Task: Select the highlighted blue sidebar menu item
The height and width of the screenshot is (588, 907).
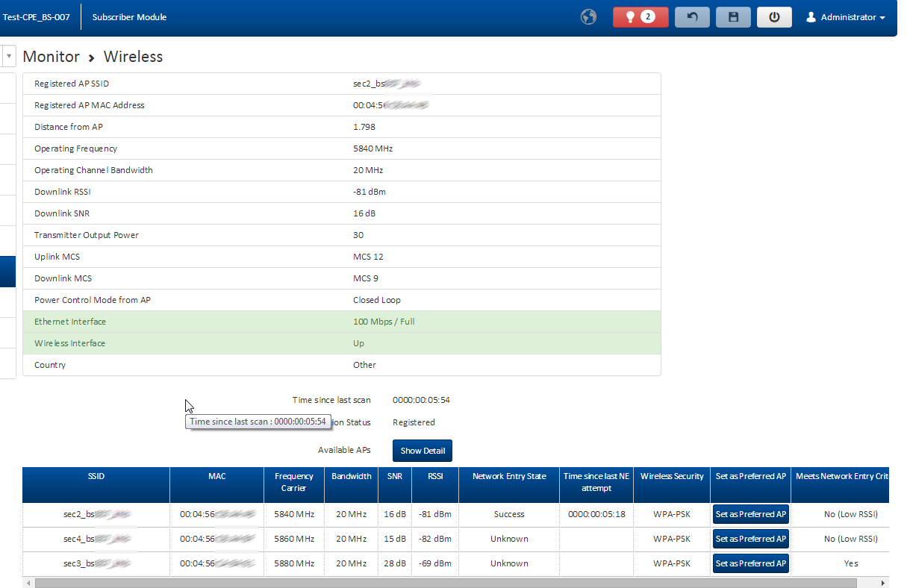Action: pos(7,272)
